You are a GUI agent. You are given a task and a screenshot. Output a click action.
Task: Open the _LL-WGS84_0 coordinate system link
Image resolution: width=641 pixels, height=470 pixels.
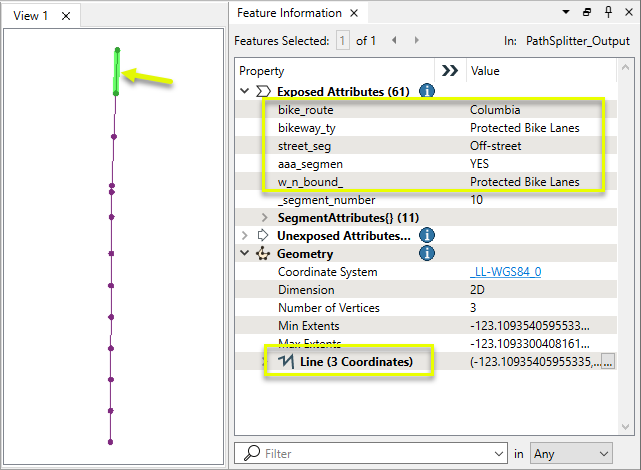pyautogui.click(x=506, y=272)
